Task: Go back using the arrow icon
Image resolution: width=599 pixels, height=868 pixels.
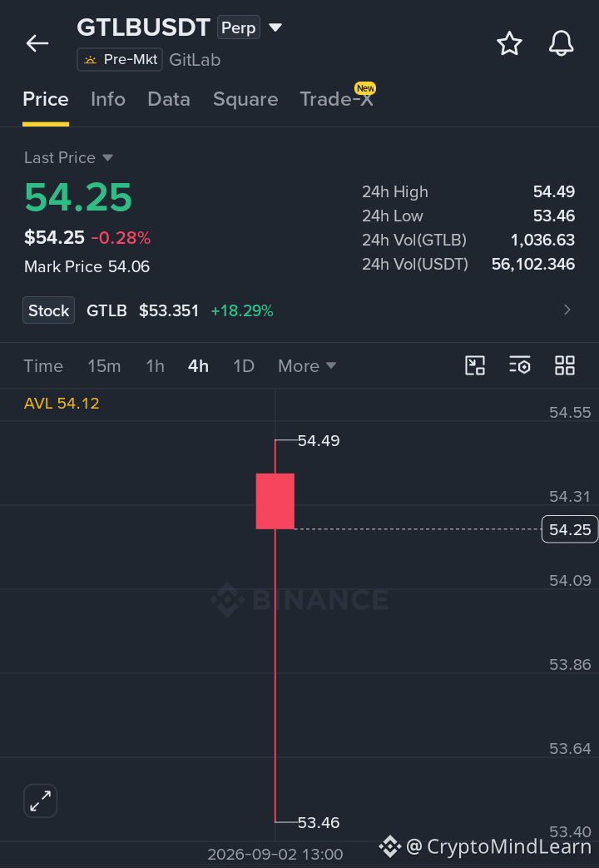Action: [37, 43]
